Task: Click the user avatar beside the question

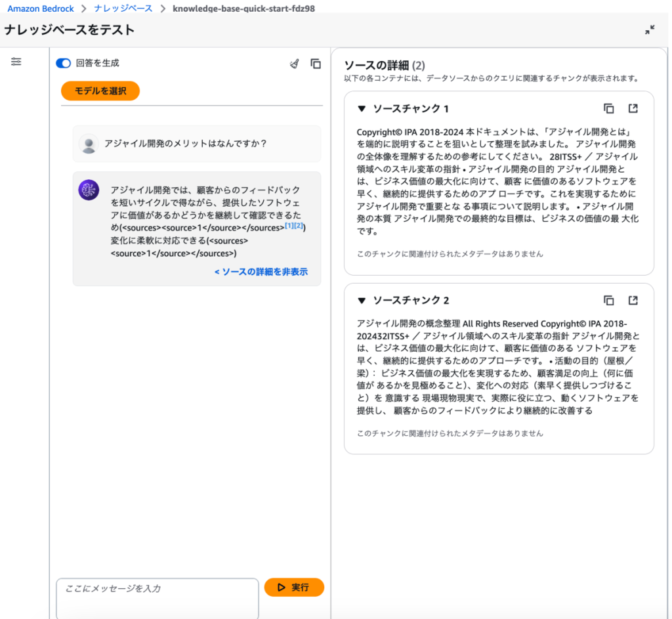Action: click(x=89, y=144)
